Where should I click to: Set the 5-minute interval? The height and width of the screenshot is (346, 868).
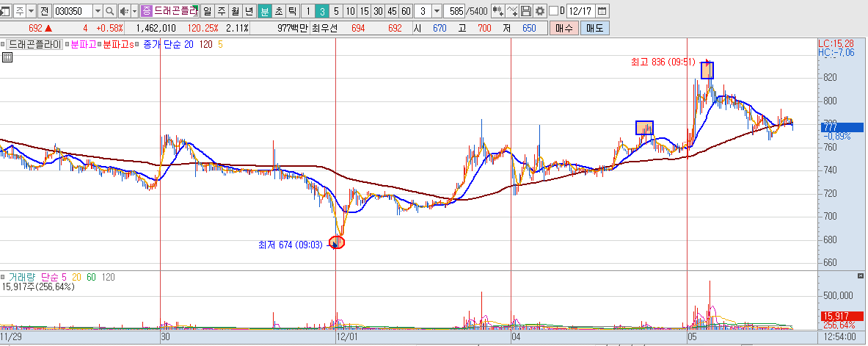coord(335,10)
